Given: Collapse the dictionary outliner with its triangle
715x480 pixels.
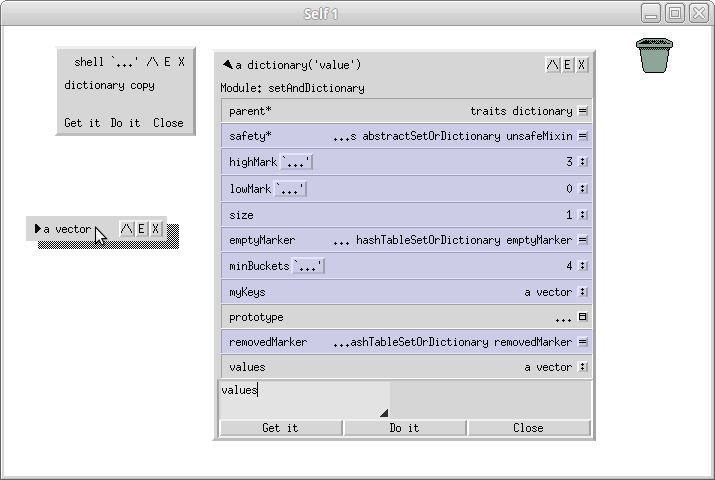Looking at the screenshot, I should click(228, 65).
